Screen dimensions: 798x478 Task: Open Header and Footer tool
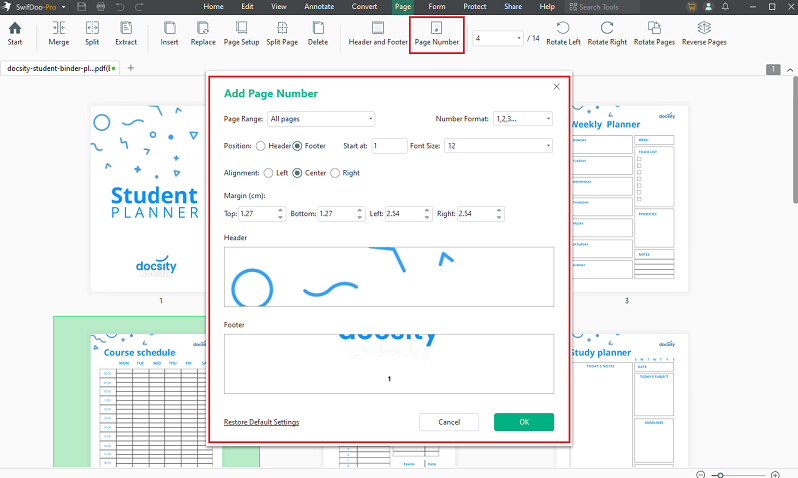(x=378, y=34)
